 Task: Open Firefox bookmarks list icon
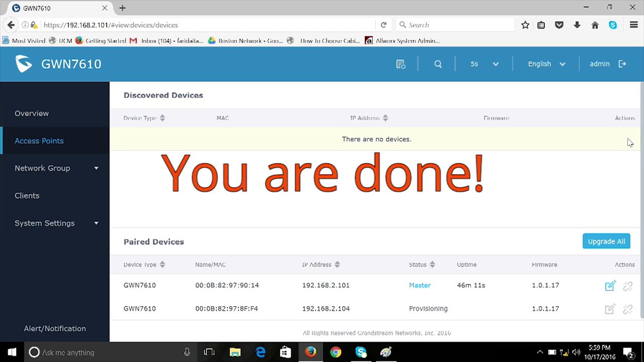(541, 25)
